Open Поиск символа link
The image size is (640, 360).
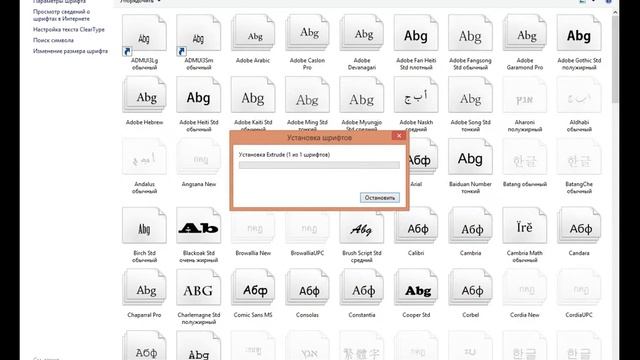pos(53,40)
